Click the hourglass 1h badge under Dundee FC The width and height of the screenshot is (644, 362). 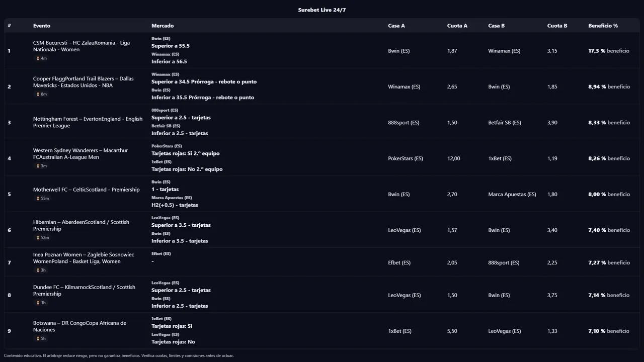pyautogui.click(x=41, y=303)
